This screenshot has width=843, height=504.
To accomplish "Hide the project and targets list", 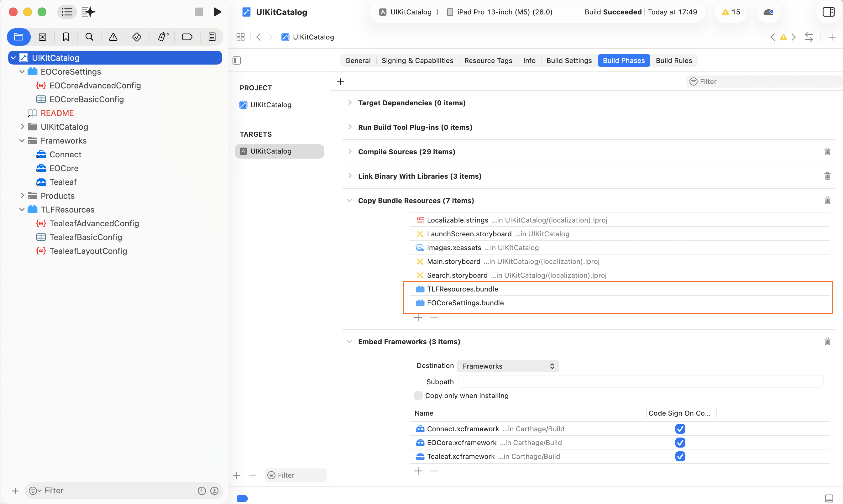I will tap(237, 60).
